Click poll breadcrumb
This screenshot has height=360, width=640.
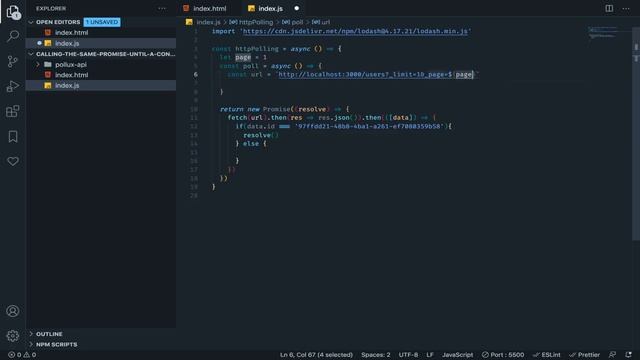(x=297, y=22)
